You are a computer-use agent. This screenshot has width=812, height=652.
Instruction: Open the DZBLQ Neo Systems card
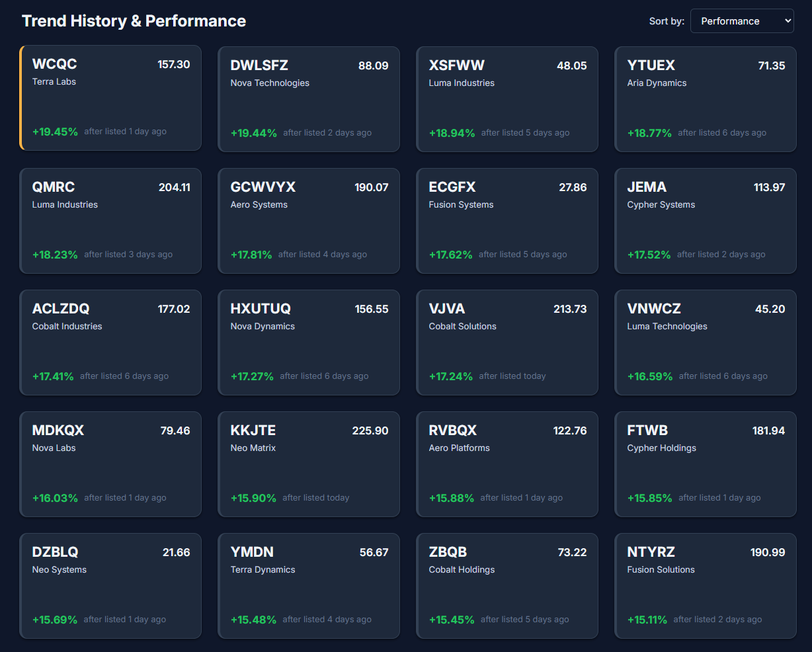[110, 586]
